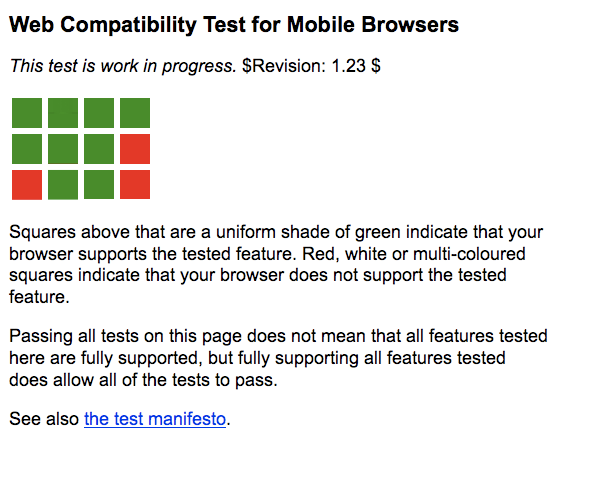Click the second green square in middle row
This screenshot has width=613, height=487.
point(63,149)
